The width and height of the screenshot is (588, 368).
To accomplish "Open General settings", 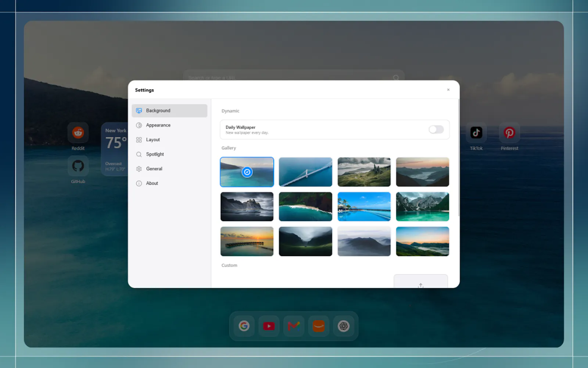I will click(169, 169).
